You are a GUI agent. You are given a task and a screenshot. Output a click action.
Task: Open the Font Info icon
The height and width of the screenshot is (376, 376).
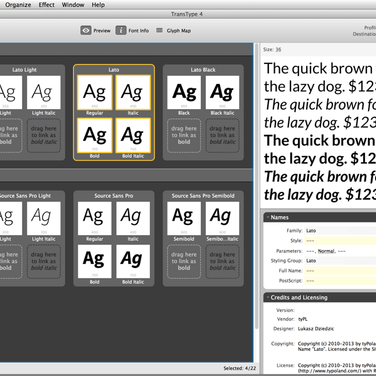[121, 30]
